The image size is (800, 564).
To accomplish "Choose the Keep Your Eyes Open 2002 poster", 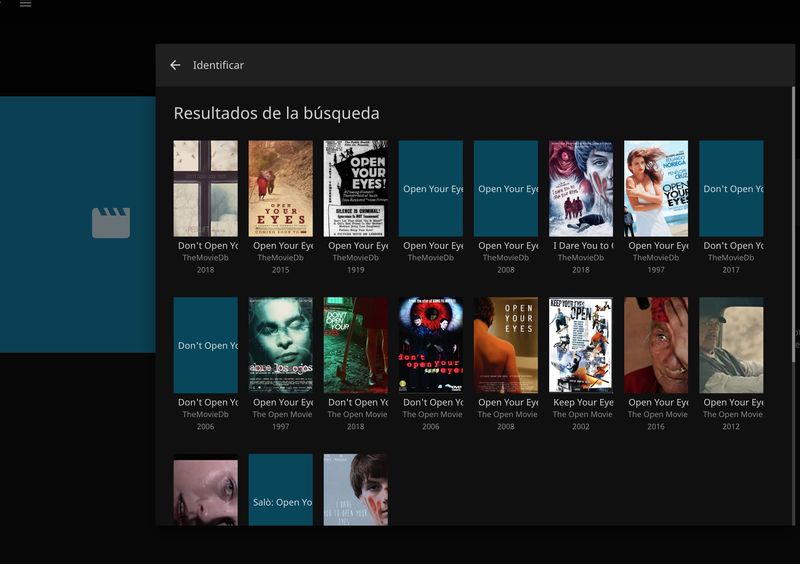I will (x=580, y=345).
